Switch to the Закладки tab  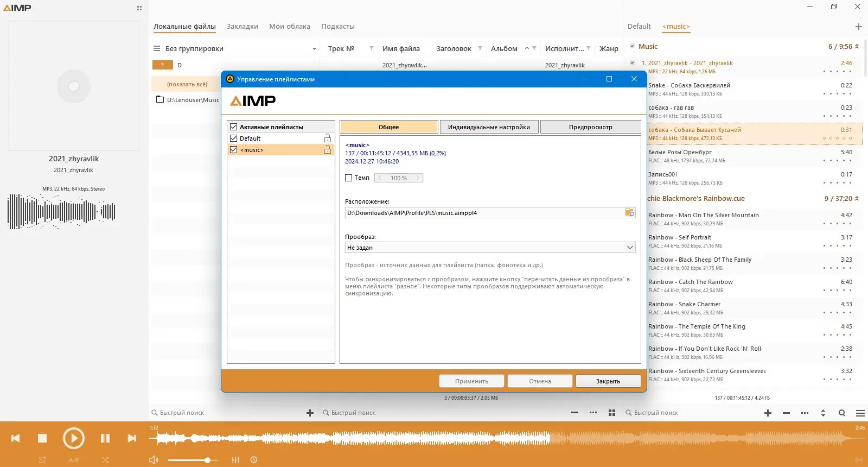click(242, 26)
